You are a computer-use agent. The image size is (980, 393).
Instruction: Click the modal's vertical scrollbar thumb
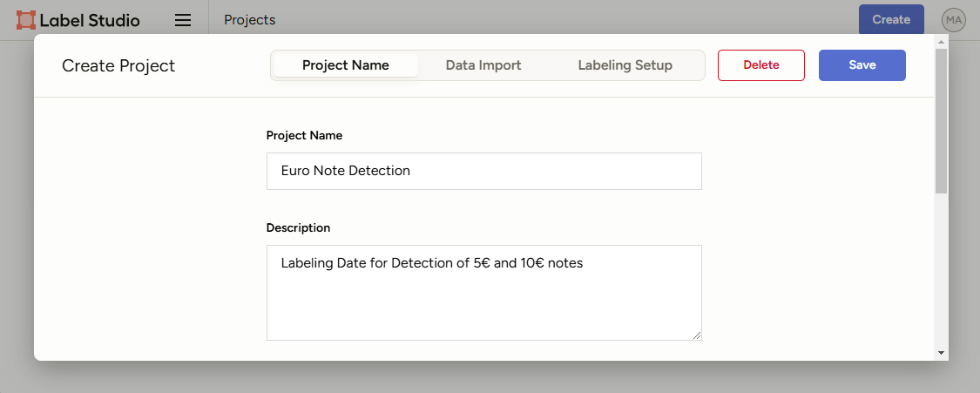[x=941, y=120]
